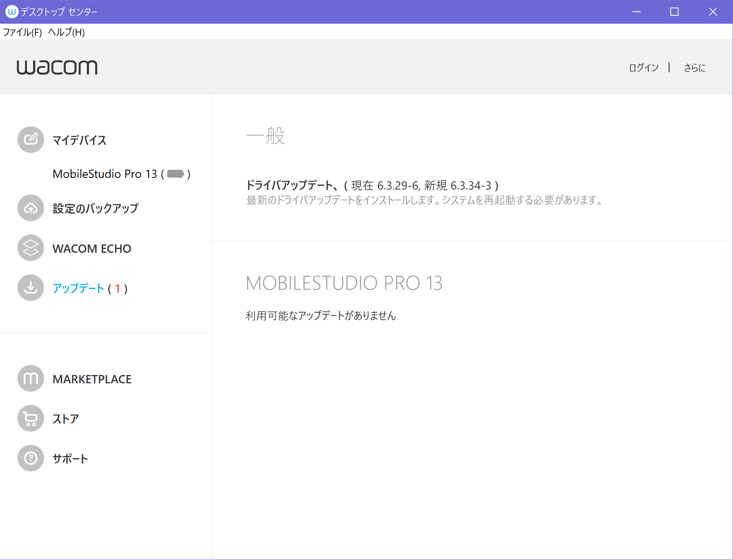This screenshot has width=733, height=560.
Task: Open the MARKETPLACE m icon
Action: click(x=30, y=378)
